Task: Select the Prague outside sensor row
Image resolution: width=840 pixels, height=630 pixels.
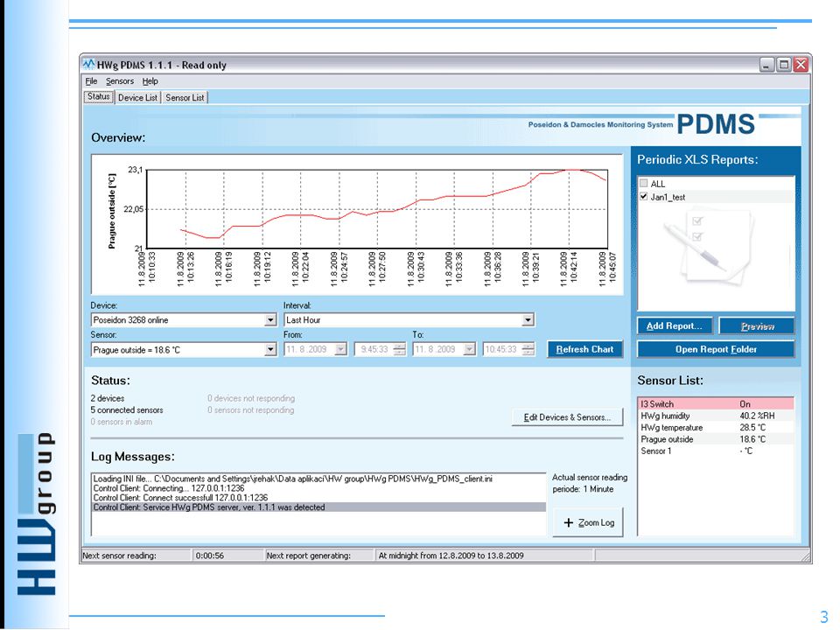Action: point(716,439)
